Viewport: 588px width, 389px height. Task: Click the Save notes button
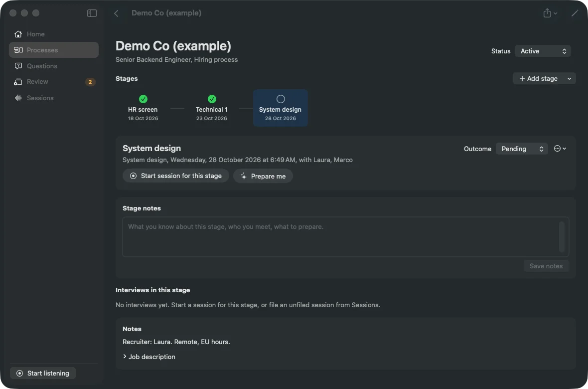[x=546, y=266]
